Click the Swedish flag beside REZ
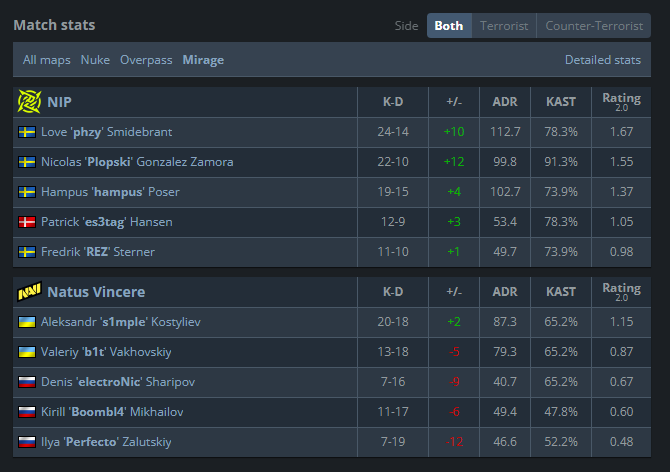This screenshot has width=670, height=472. pyautogui.click(x=27, y=252)
